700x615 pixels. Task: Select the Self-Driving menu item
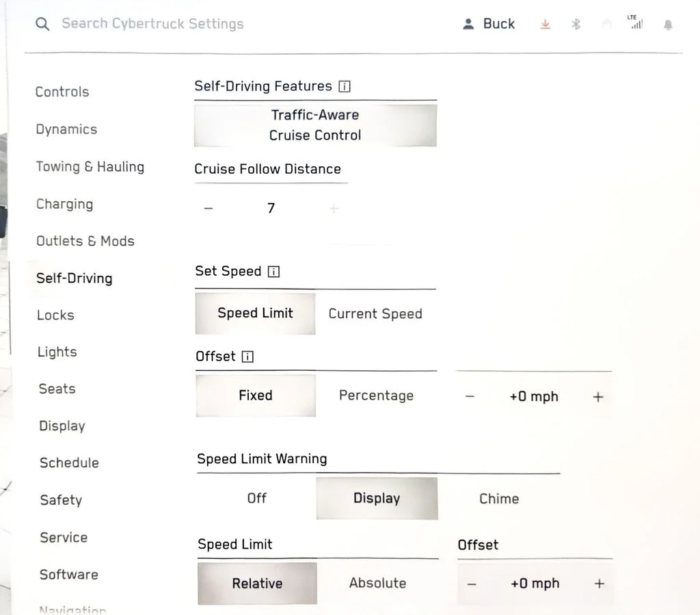[x=74, y=278]
